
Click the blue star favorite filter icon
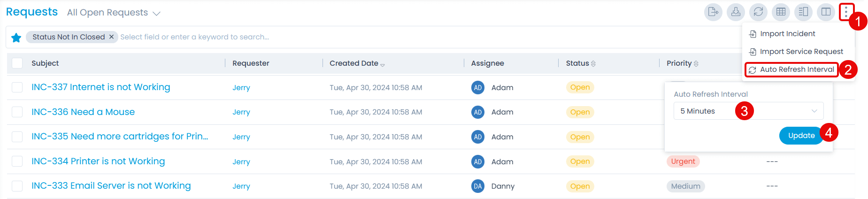(x=16, y=38)
